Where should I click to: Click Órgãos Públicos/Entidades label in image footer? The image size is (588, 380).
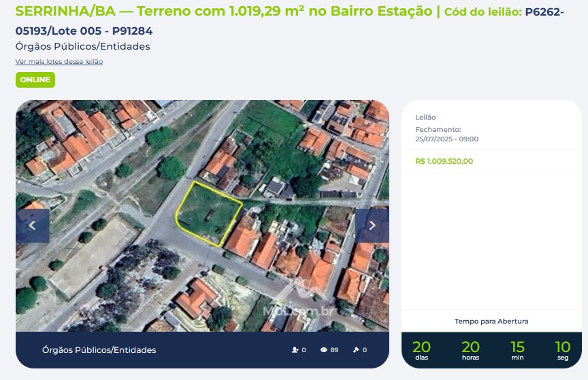[99, 349]
